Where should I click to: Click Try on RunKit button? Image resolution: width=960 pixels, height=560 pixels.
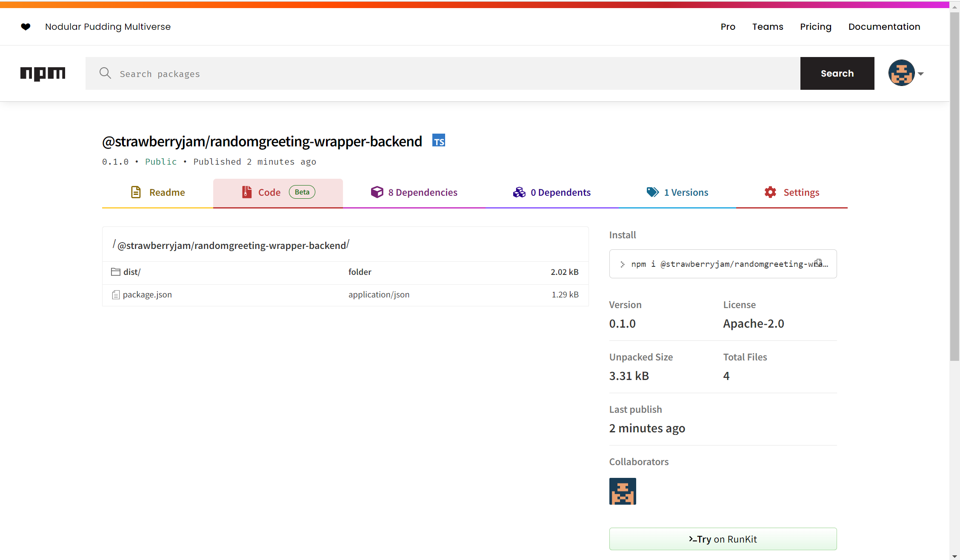tap(723, 539)
